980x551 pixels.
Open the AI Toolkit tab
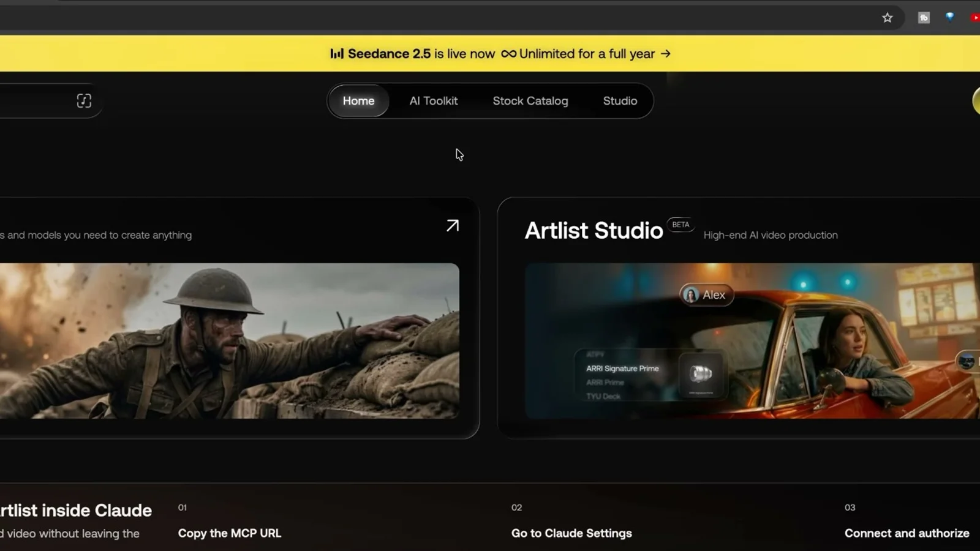pyautogui.click(x=434, y=101)
